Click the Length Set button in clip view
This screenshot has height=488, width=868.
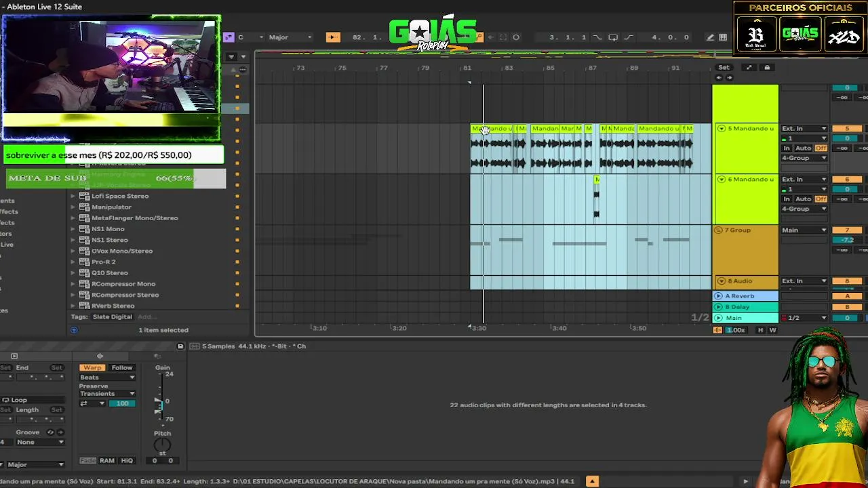click(57, 410)
